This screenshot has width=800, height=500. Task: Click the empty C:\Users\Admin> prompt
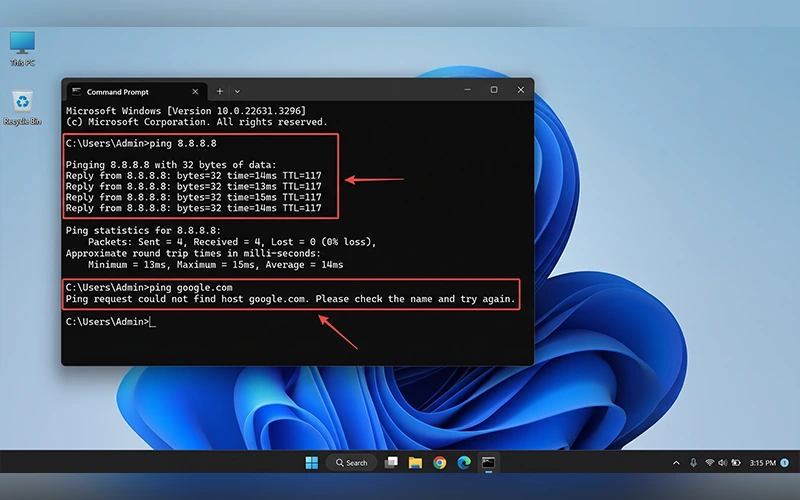(x=111, y=321)
